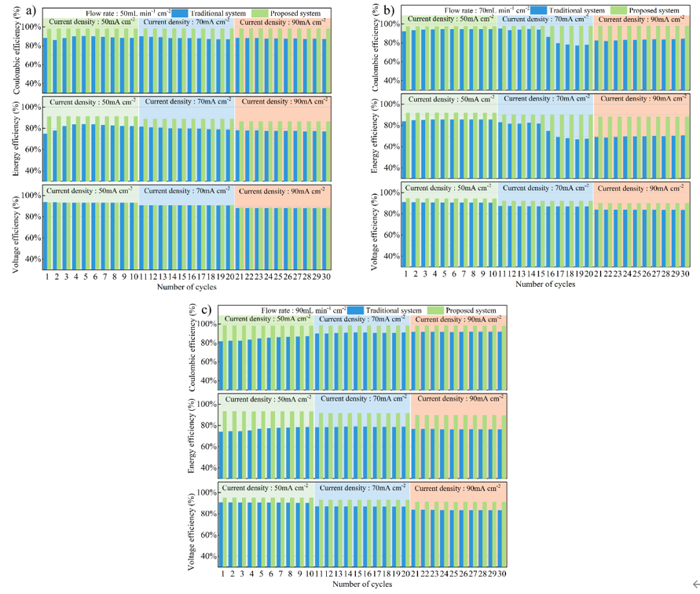Image resolution: width=700 pixels, height=594 pixels.
Task: Click "Coulombic efficiency (%)" axis label in panel a
Action: (16, 50)
